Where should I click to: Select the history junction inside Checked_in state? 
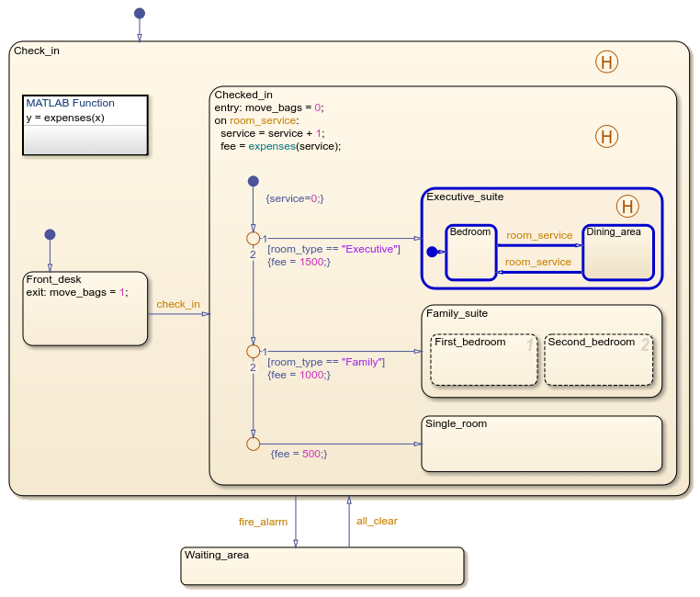click(606, 137)
